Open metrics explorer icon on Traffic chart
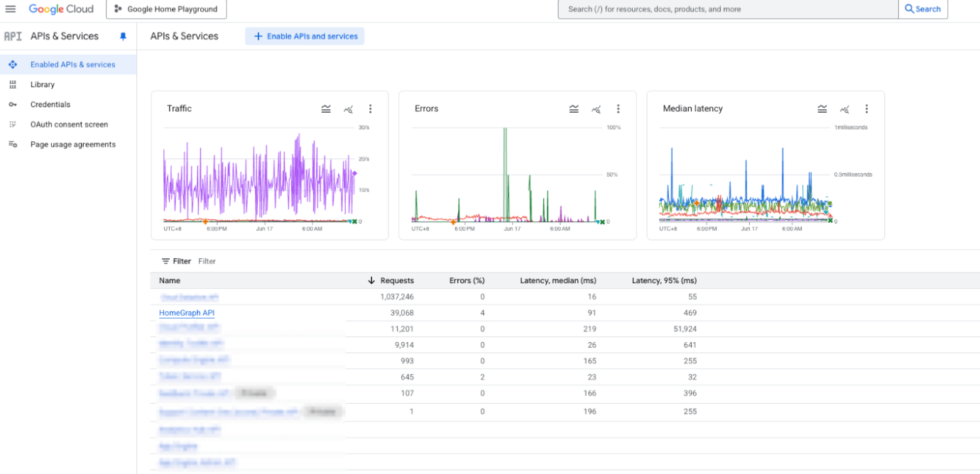 tap(348, 109)
